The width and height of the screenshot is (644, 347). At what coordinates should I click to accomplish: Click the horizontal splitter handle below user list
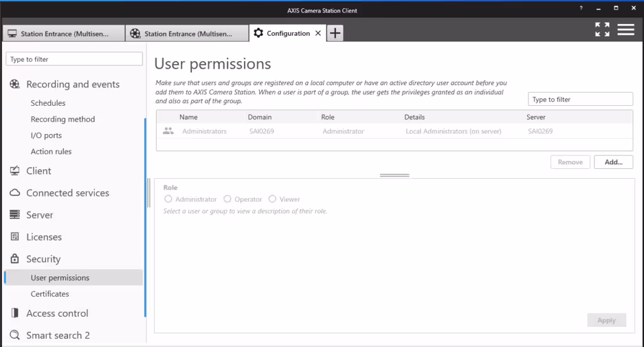[394, 176]
